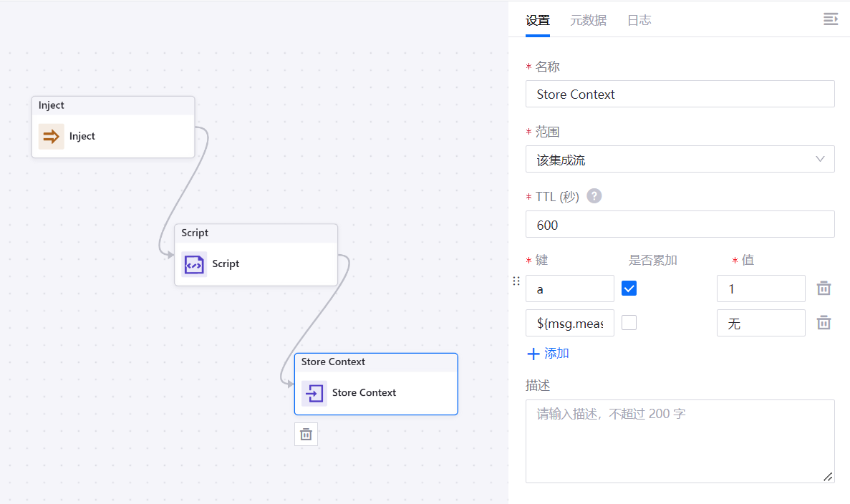Collapse the right settings panel
Image resolution: width=850 pixels, height=504 pixels.
[830, 19]
